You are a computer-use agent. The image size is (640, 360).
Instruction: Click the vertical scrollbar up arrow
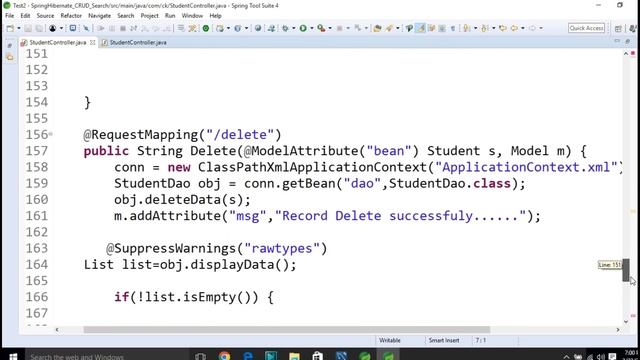[626, 53]
